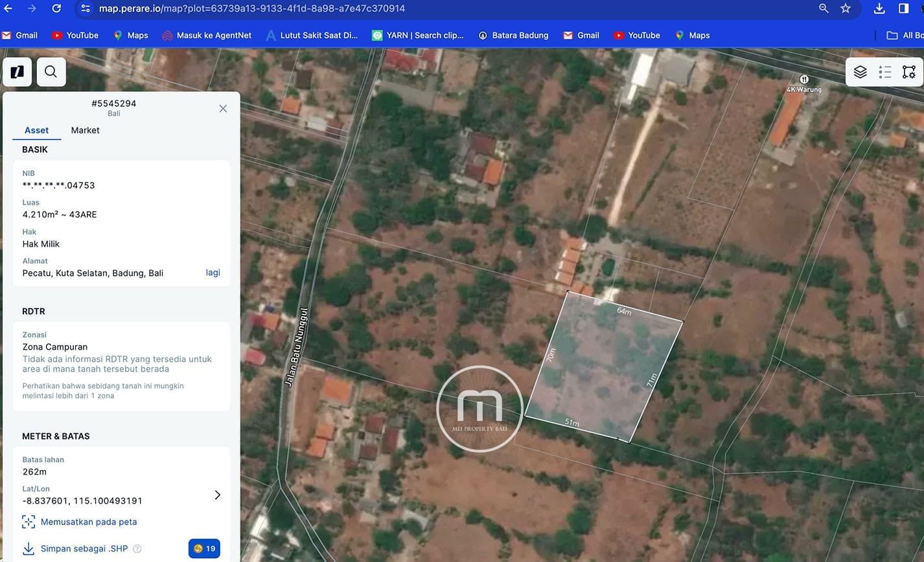924x562 pixels.
Task: Expand address with 'lagi' link
Action: pyautogui.click(x=213, y=273)
